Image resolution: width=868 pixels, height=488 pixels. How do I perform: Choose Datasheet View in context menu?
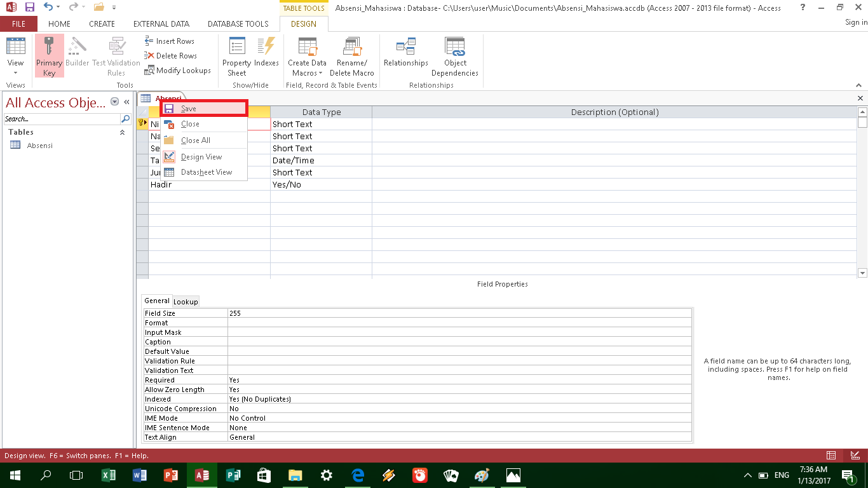point(203,172)
